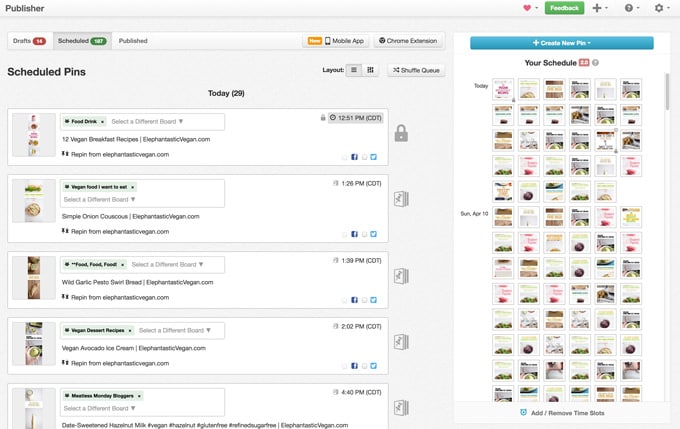Open the Scheduled tab
The width and height of the screenshot is (680, 429).
click(x=82, y=41)
